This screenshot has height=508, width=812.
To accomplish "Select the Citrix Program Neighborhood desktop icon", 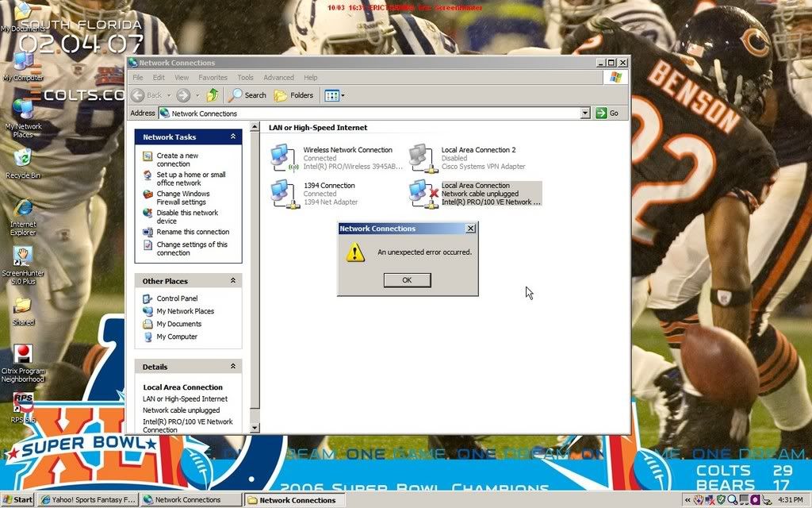I will pyautogui.click(x=23, y=363).
